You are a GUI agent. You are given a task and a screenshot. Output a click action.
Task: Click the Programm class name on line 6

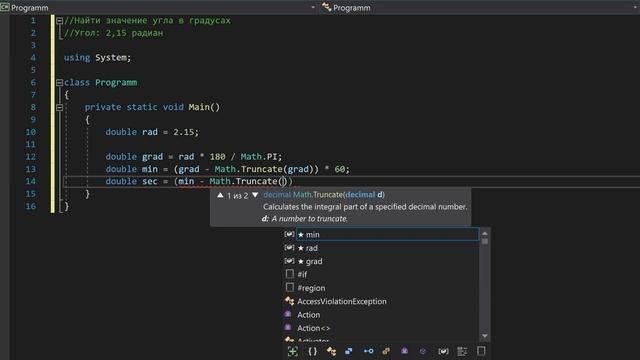click(x=116, y=82)
